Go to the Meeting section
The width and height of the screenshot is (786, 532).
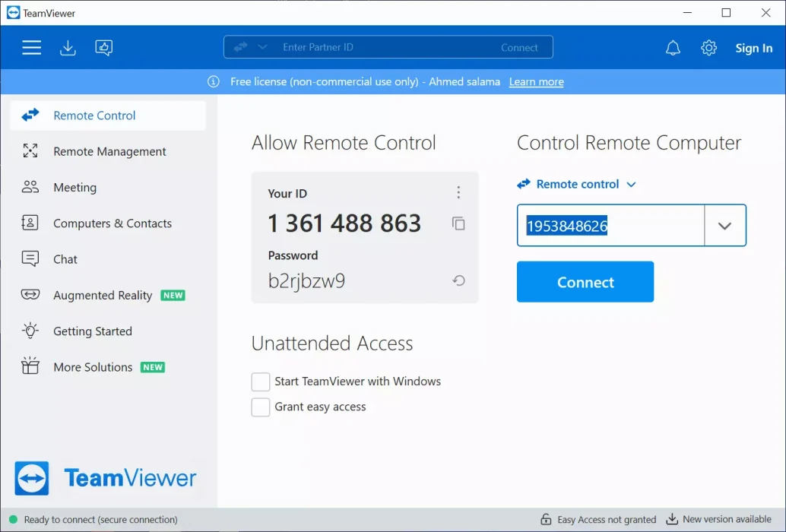[108, 188]
